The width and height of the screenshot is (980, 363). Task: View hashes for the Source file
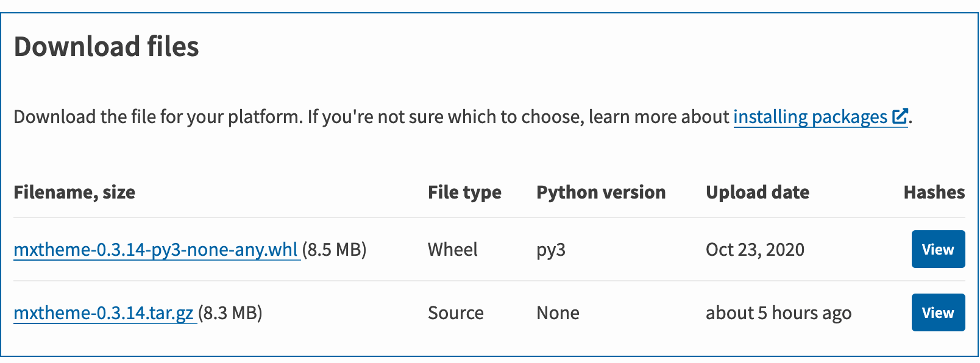[x=937, y=312]
